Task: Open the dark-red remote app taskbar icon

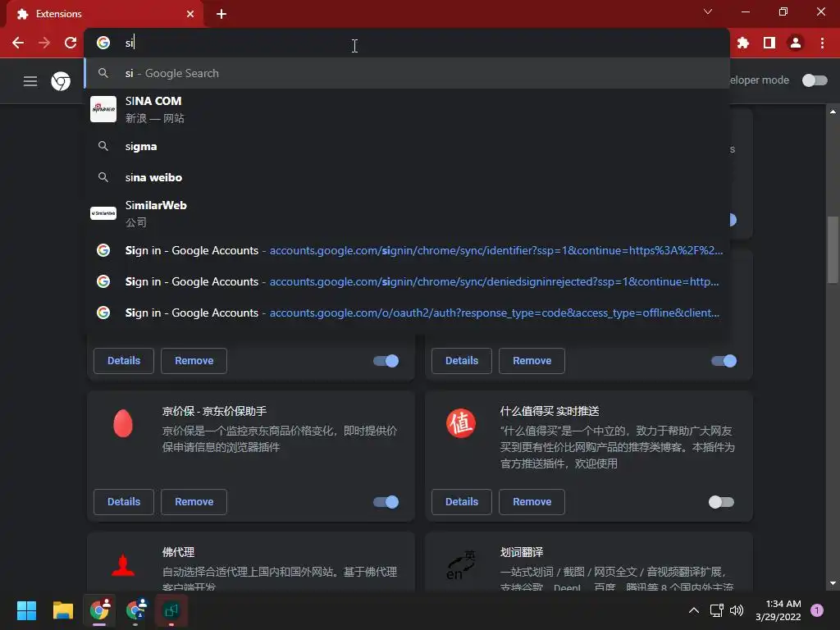Action: click(x=171, y=610)
